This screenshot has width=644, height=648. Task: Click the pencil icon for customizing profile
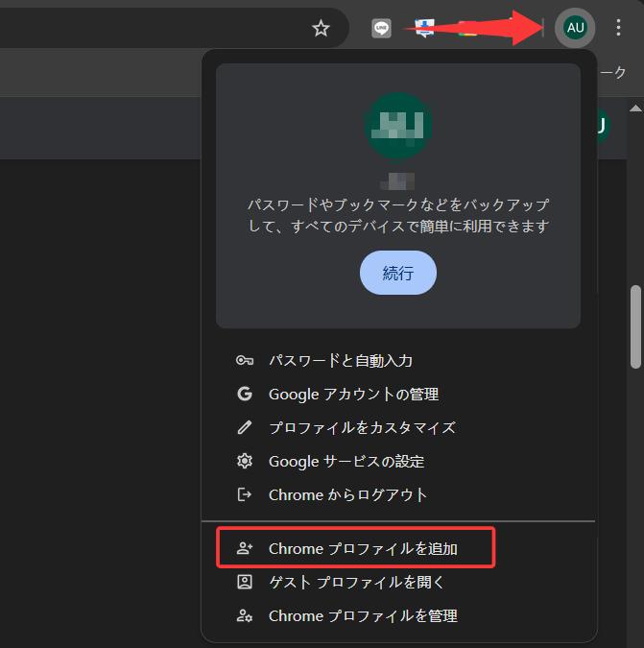click(x=245, y=428)
